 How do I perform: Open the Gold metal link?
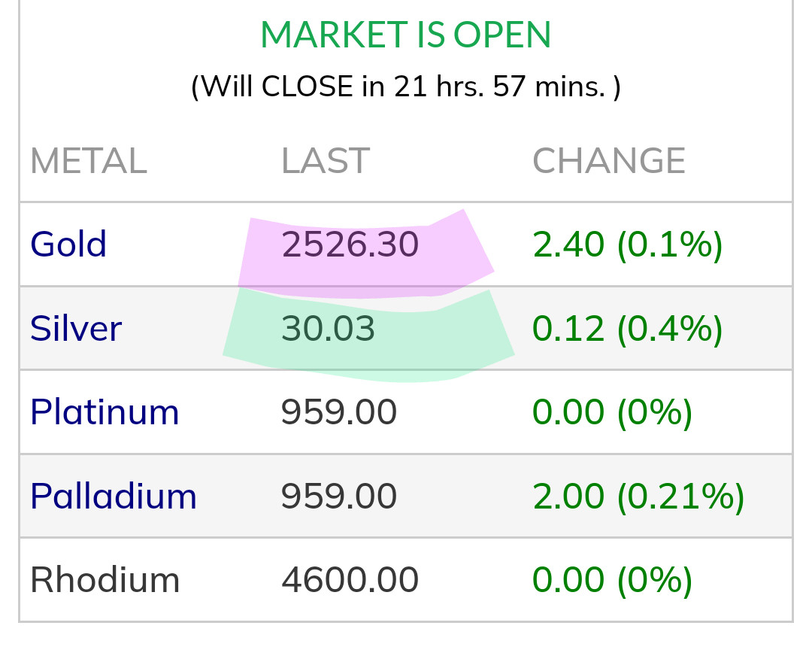click(x=68, y=244)
